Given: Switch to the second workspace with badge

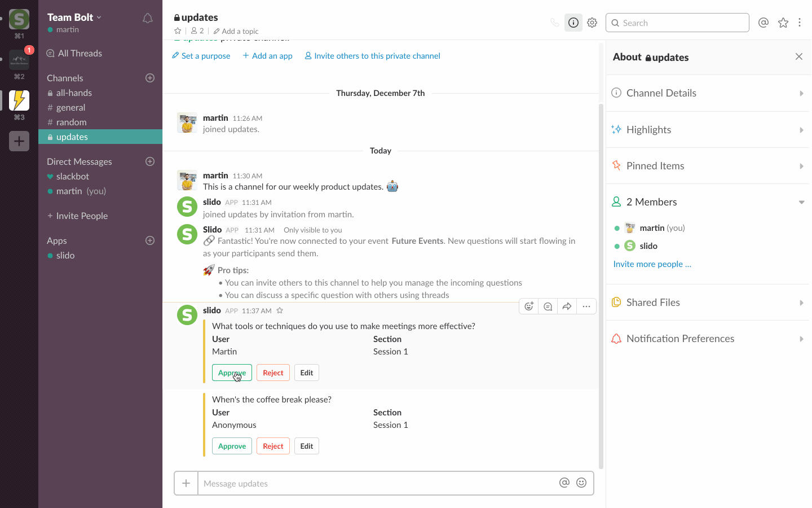Looking at the screenshot, I should coord(19,59).
